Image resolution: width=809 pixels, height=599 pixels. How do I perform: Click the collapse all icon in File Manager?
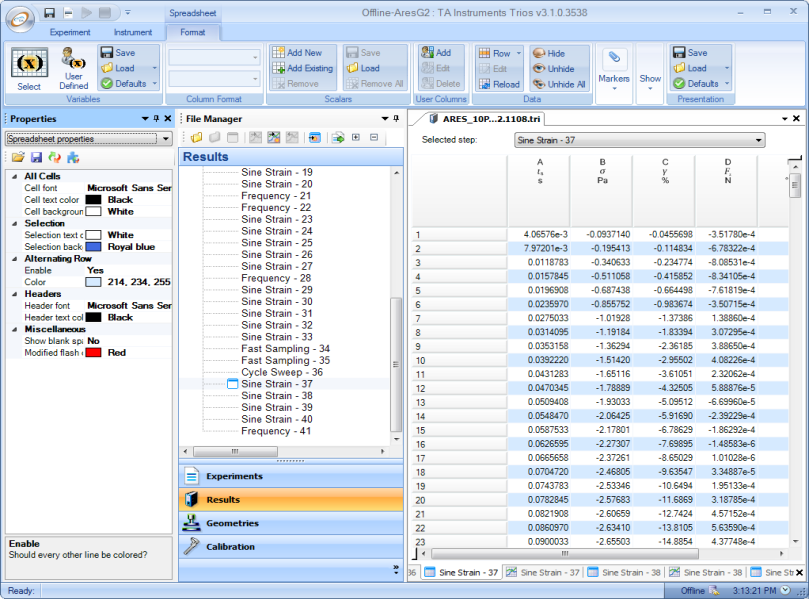click(374, 137)
